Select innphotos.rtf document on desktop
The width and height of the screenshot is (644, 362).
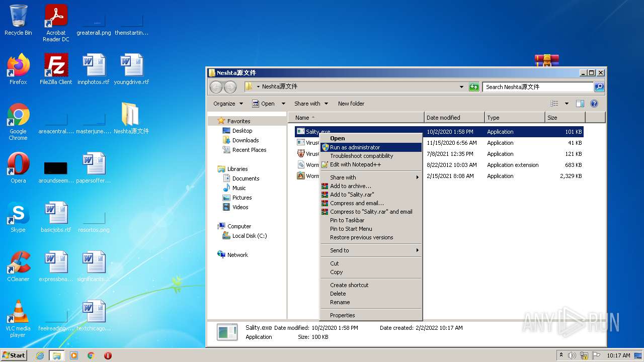(x=94, y=69)
